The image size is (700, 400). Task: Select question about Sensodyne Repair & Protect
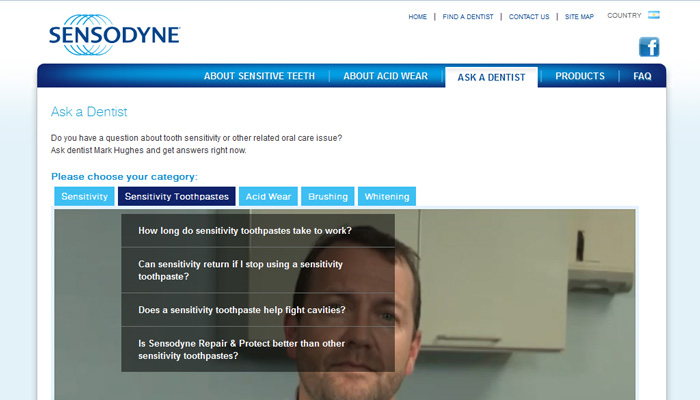(258, 349)
